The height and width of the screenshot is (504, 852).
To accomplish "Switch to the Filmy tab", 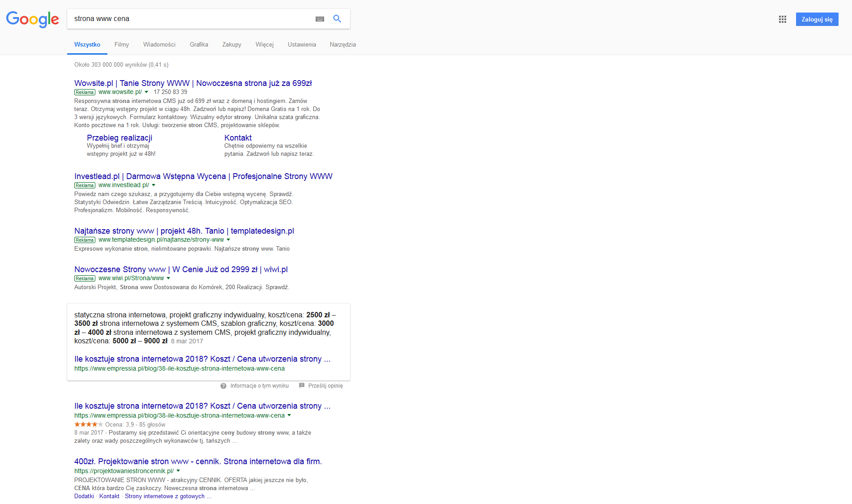I will click(x=122, y=45).
